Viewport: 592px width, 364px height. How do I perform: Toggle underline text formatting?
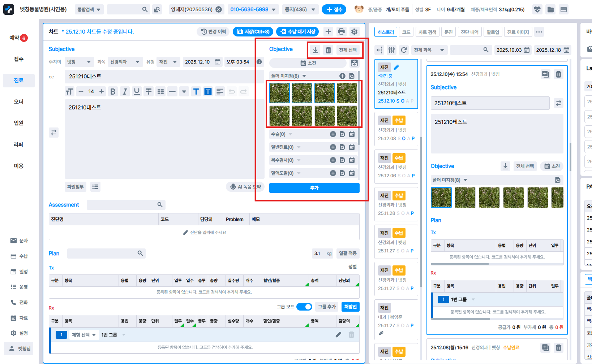coord(137,91)
